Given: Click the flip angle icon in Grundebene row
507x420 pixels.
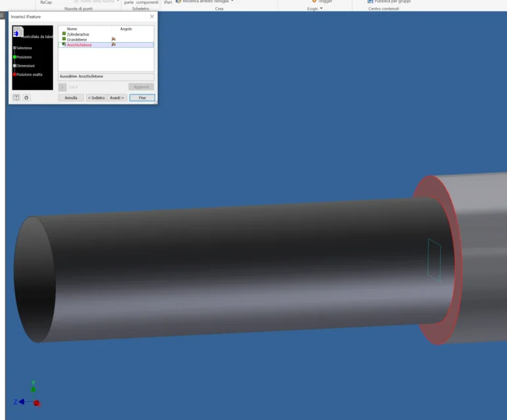Looking at the screenshot, I should pyautogui.click(x=114, y=39).
